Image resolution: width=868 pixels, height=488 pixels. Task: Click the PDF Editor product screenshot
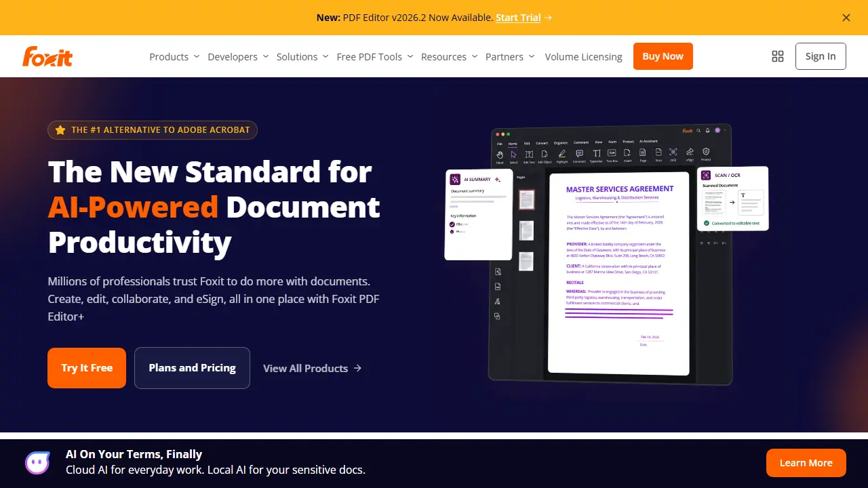607,254
